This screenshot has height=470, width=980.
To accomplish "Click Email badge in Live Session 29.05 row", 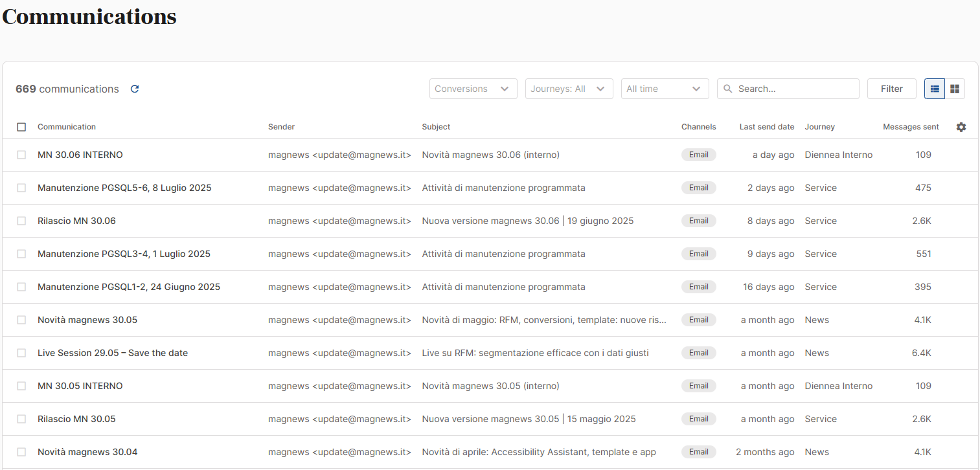I will click(699, 353).
